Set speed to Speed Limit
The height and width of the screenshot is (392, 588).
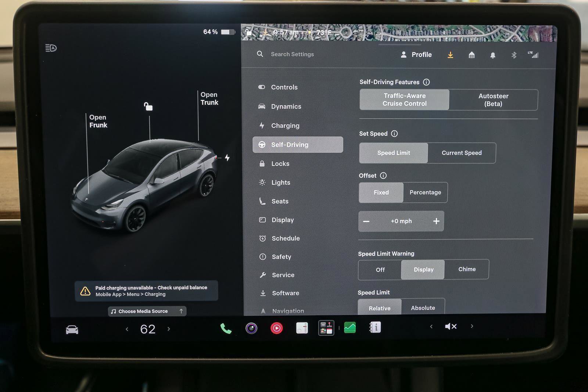point(394,153)
